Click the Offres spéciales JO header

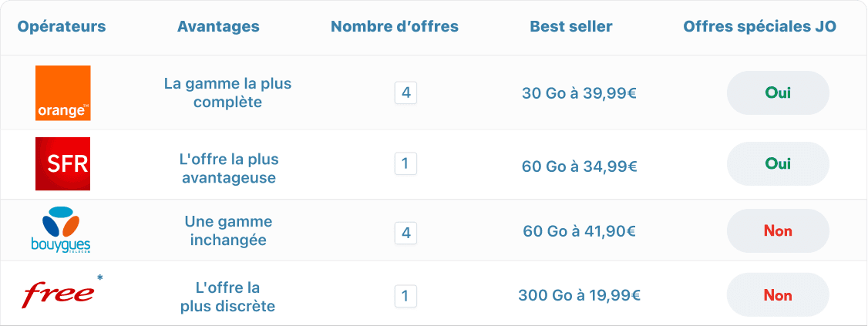[x=760, y=27]
